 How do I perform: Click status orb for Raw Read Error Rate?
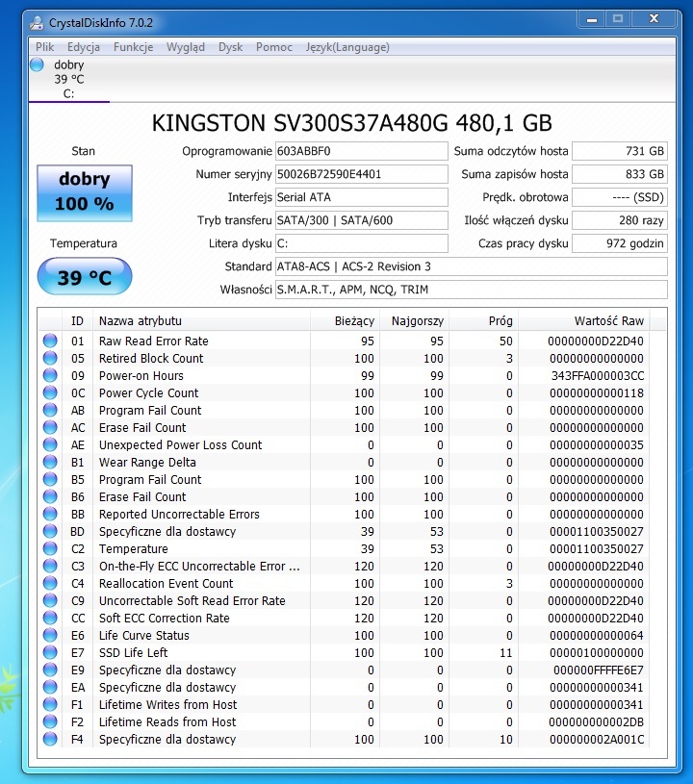point(50,341)
